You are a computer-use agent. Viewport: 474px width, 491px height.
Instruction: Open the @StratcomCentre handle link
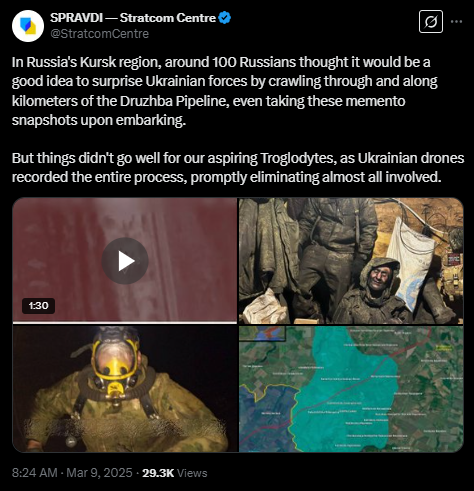(x=99, y=34)
